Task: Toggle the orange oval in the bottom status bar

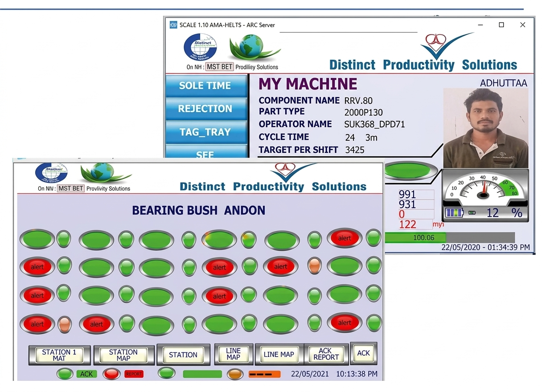Action: pyautogui.click(x=234, y=374)
